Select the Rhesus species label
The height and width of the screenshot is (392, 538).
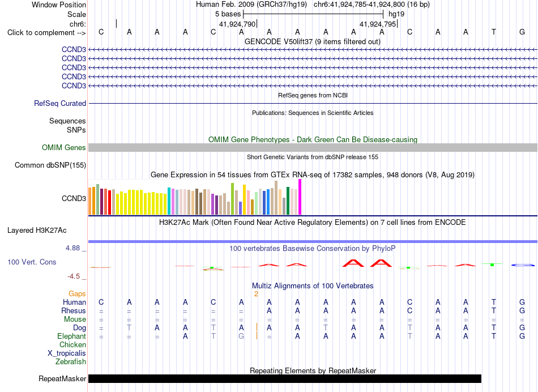coord(74,310)
